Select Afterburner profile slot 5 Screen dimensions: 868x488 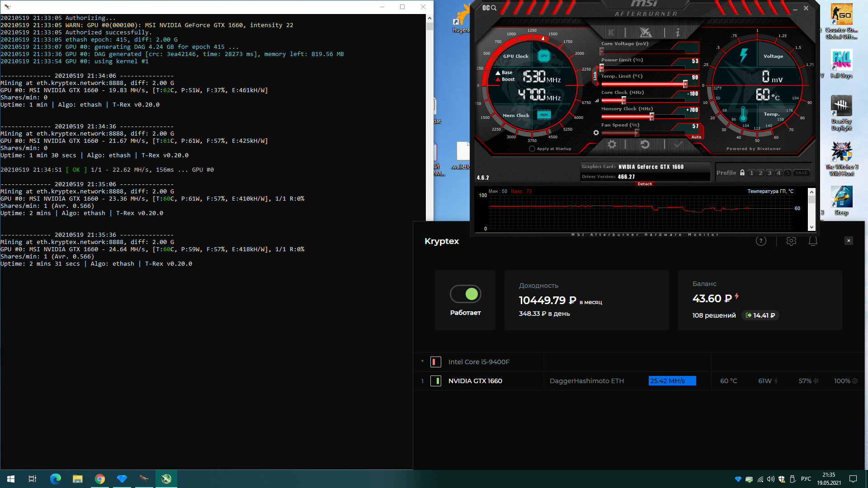tap(788, 173)
